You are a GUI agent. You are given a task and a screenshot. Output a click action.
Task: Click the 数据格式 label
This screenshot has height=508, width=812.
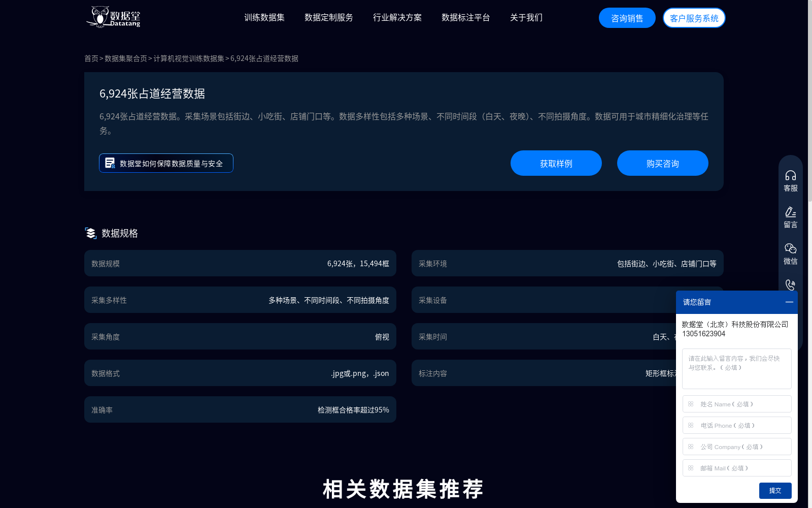coord(106,373)
